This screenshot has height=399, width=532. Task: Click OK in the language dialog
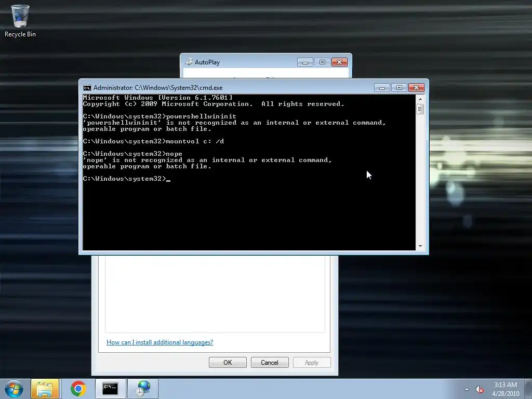point(228,362)
